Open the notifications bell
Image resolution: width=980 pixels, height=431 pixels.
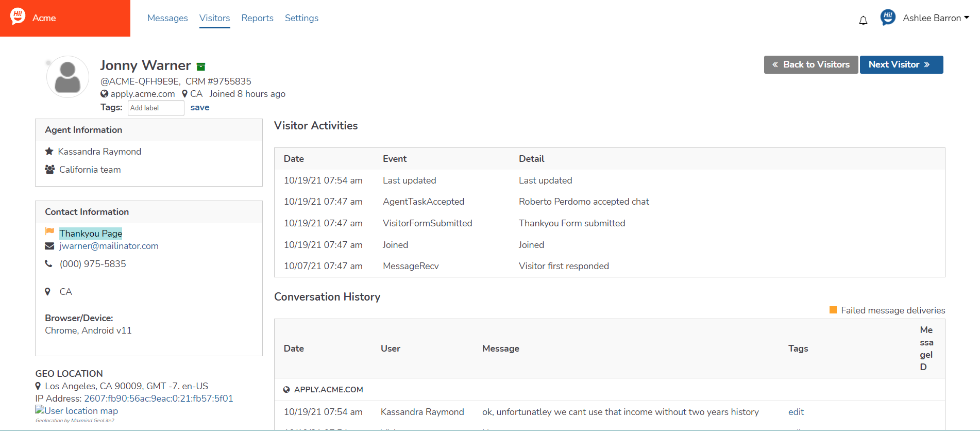(863, 20)
